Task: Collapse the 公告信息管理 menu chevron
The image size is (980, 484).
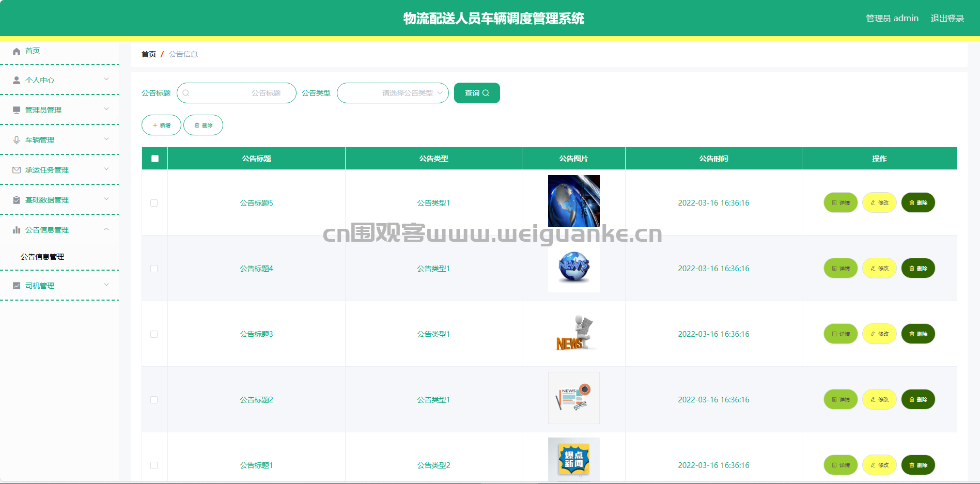Action: [x=106, y=229]
